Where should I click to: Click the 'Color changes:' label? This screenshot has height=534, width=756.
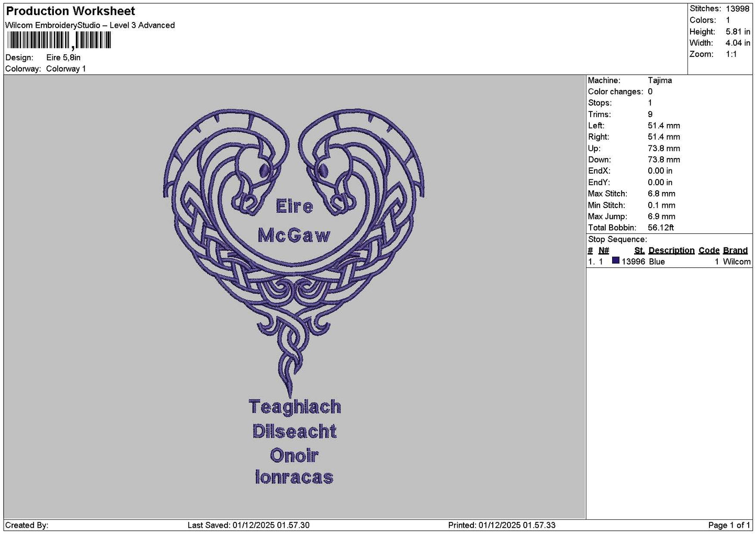point(615,92)
